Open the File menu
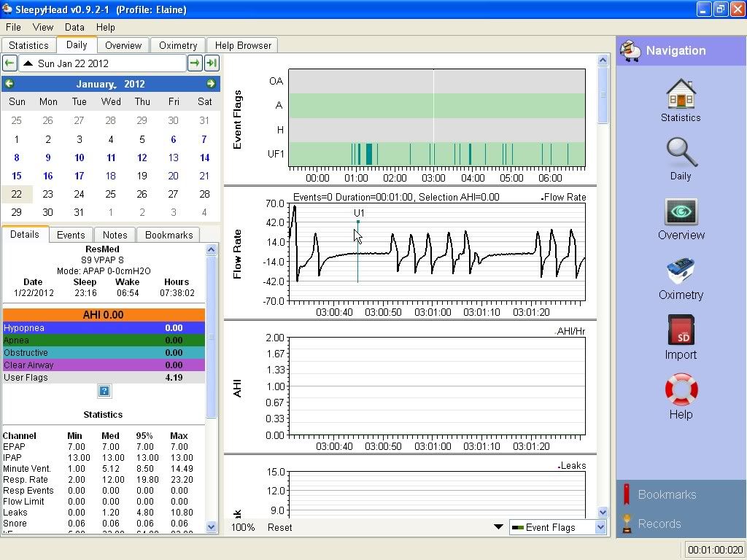The height and width of the screenshot is (560, 747). pyautogui.click(x=13, y=27)
